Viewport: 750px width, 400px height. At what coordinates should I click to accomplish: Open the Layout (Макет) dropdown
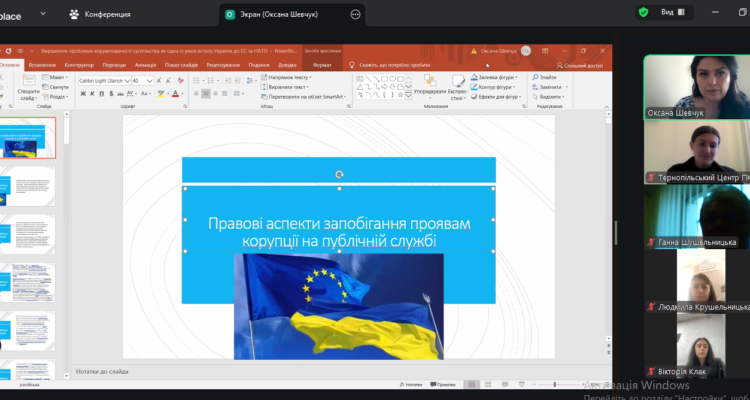[x=56, y=76]
